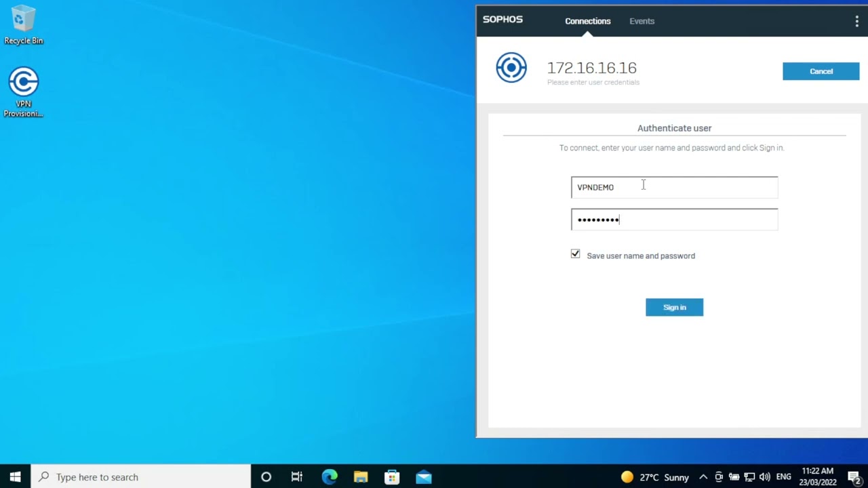Click the ENG language indicator
Viewport: 868px width, 488px height.
[x=783, y=477]
